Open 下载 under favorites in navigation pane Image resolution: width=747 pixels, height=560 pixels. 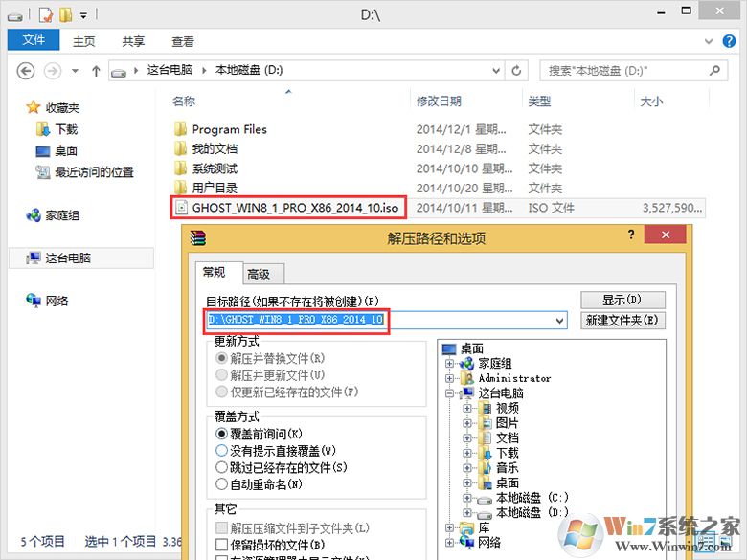click(66, 129)
